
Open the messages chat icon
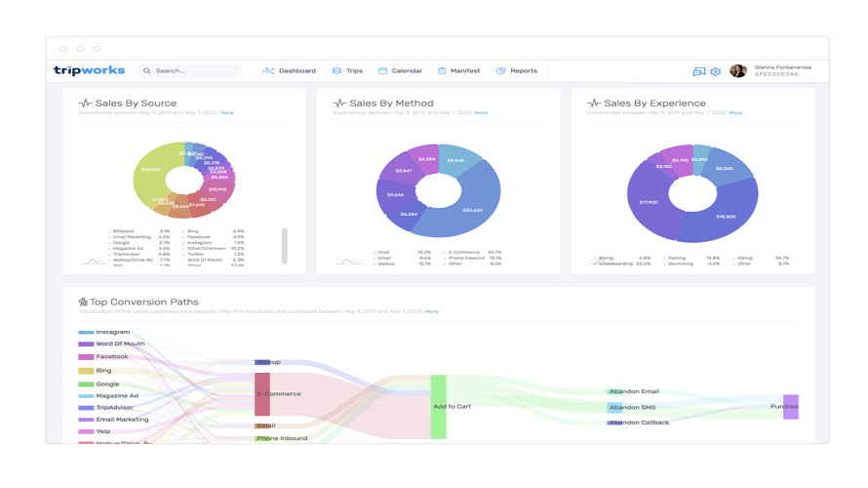699,71
